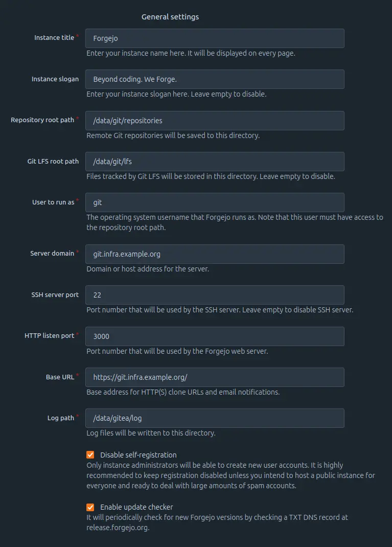Focus the Server domain input box
Image resolution: width=392 pixels, height=547 pixels.
215,254
